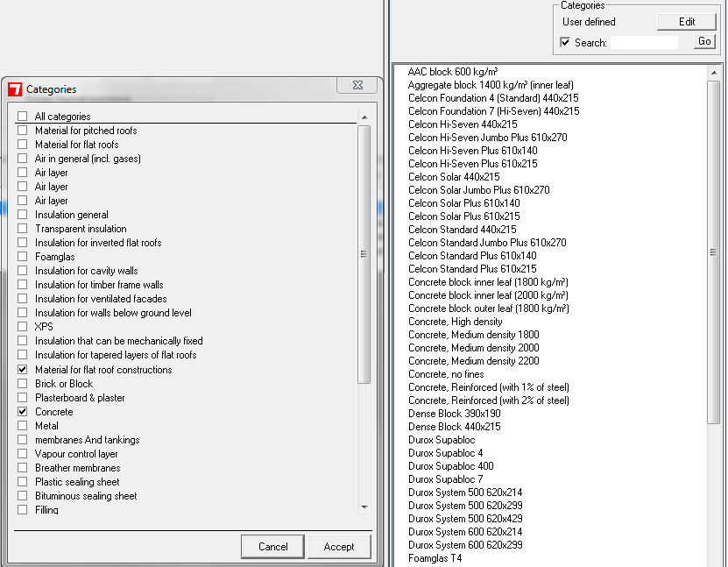
Task: Click categories list scroll down arrow
Action: click(364, 507)
